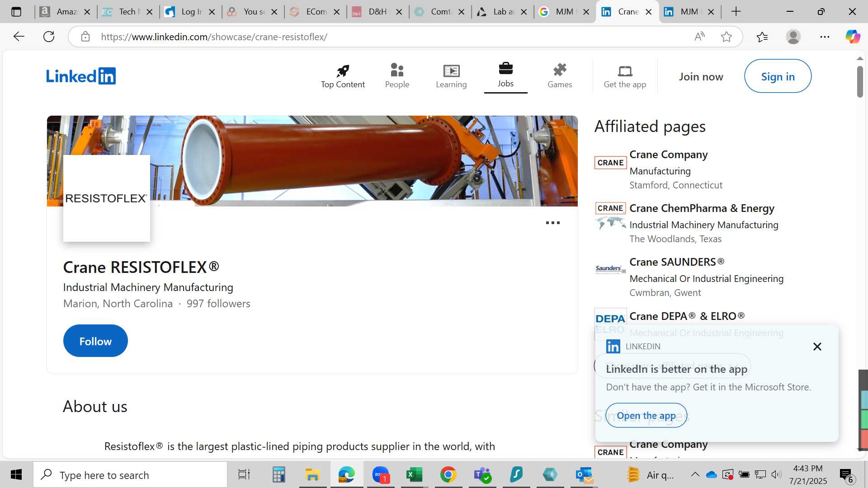Viewport: 868px width, 488px height.
Task: Open Outlook from taskbar
Action: (584, 474)
